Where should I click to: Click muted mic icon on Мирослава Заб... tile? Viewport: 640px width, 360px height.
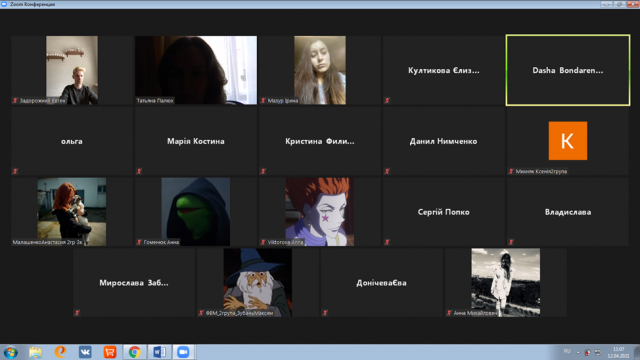pos(77,313)
